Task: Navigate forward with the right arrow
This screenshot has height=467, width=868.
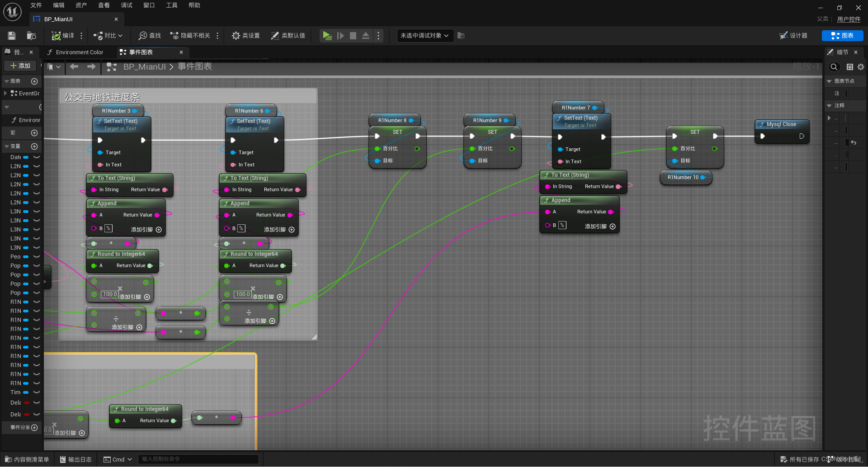Action: tap(91, 67)
